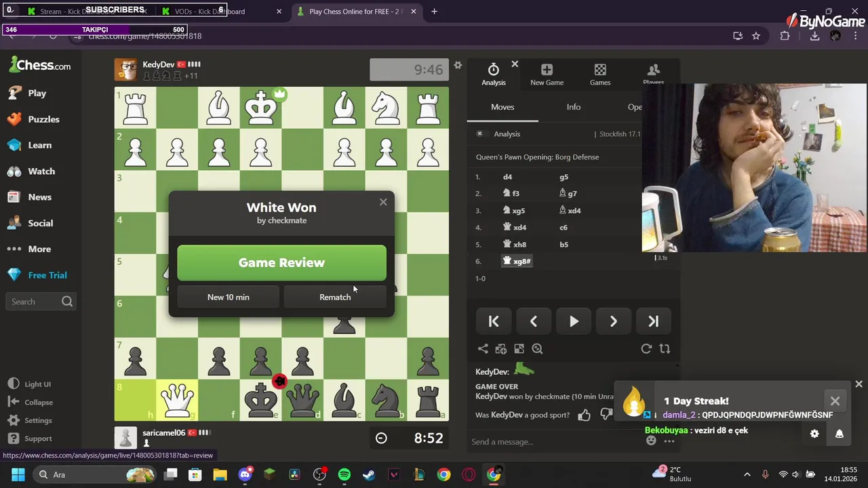This screenshot has height=488, width=868.
Task: Go to the Learn section
Action: click(x=29, y=145)
